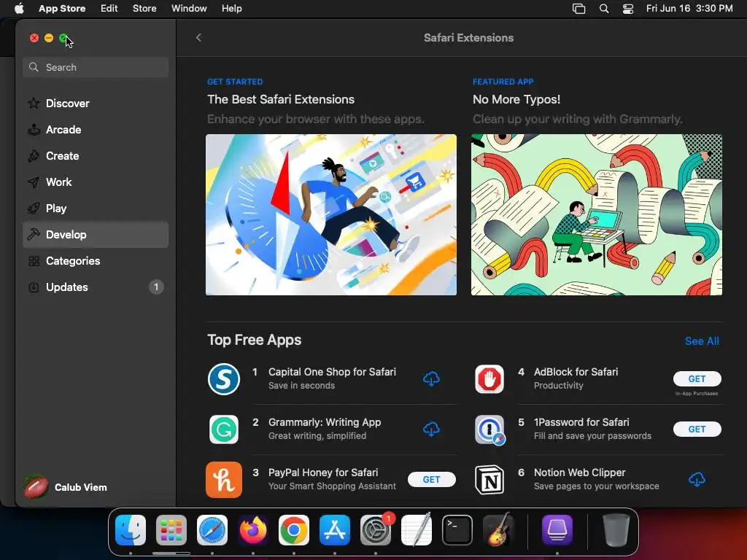Image resolution: width=747 pixels, height=560 pixels.
Task: Open PayPal Honey app icon
Action: [224, 480]
